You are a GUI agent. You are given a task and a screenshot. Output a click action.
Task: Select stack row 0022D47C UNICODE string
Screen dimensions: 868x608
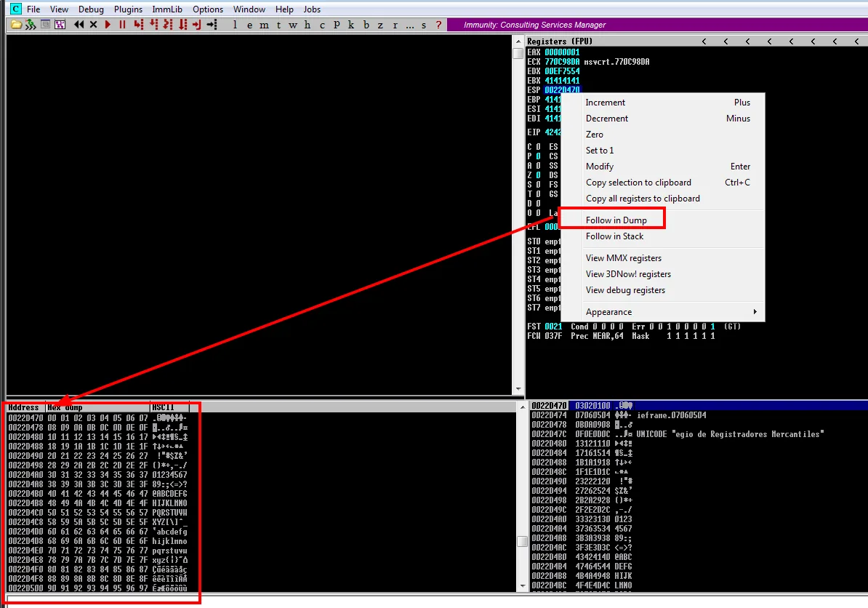(x=699, y=434)
